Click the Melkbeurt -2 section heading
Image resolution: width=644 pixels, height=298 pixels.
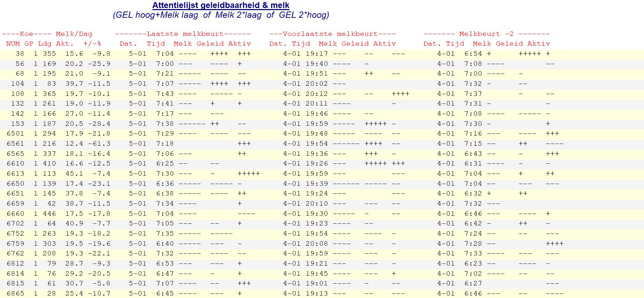tap(486, 34)
